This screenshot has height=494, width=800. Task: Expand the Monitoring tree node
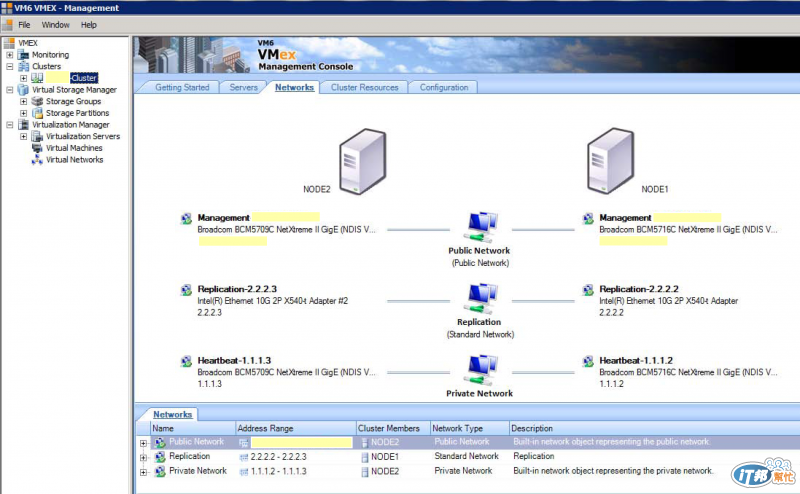coord(10,55)
